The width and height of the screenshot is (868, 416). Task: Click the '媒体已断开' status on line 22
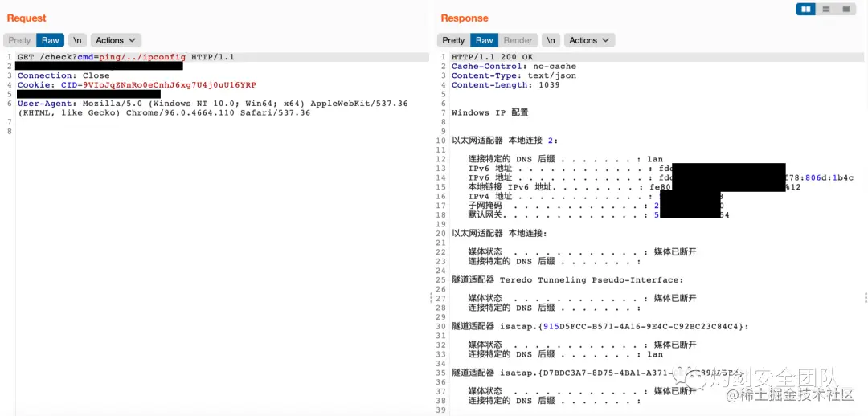point(675,252)
